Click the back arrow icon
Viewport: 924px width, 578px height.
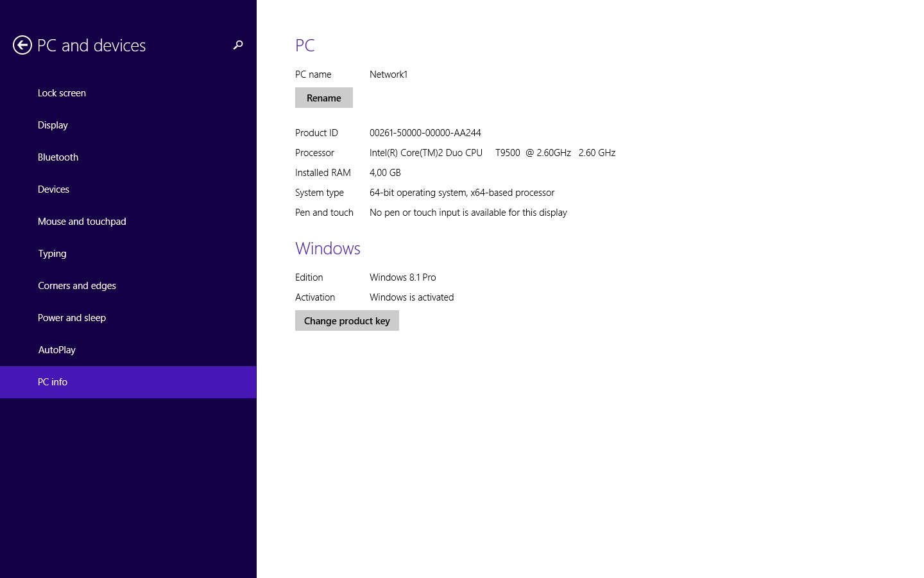coord(22,45)
